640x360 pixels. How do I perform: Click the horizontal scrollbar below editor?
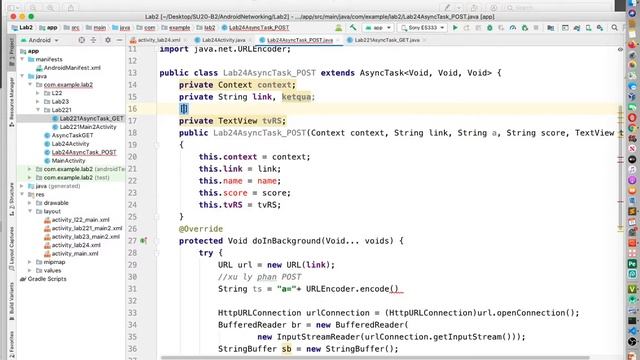click(376, 358)
